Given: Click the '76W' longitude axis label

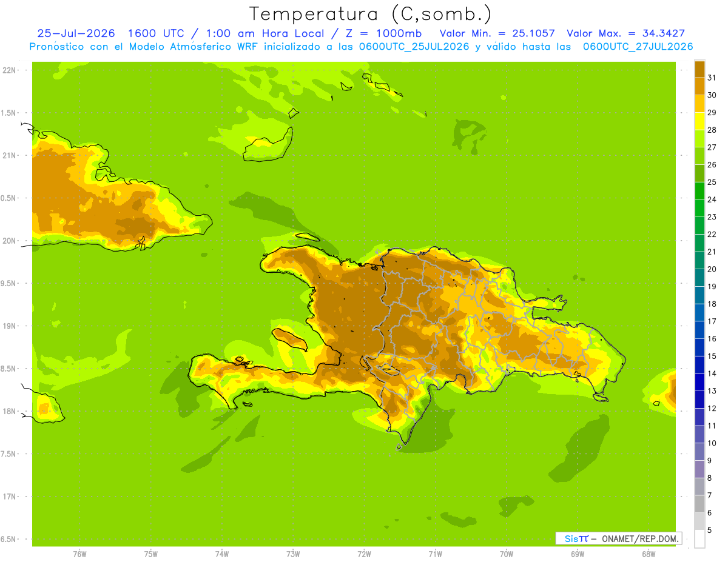Looking at the screenshot, I should [x=79, y=554].
